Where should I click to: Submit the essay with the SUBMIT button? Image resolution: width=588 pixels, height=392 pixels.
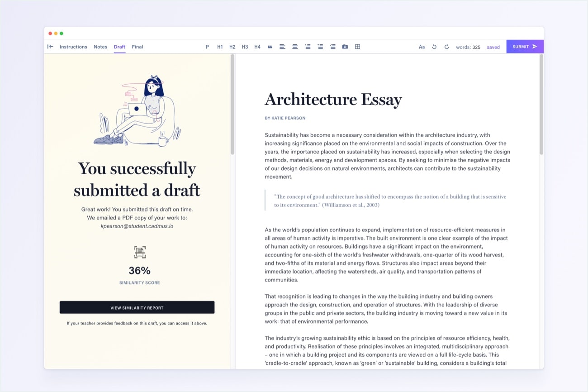click(x=525, y=46)
